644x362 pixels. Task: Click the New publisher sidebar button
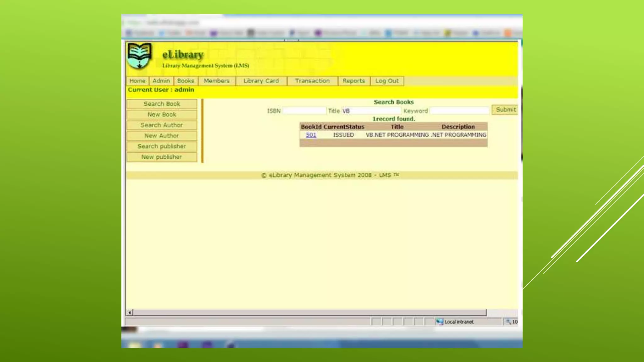(x=162, y=157)
